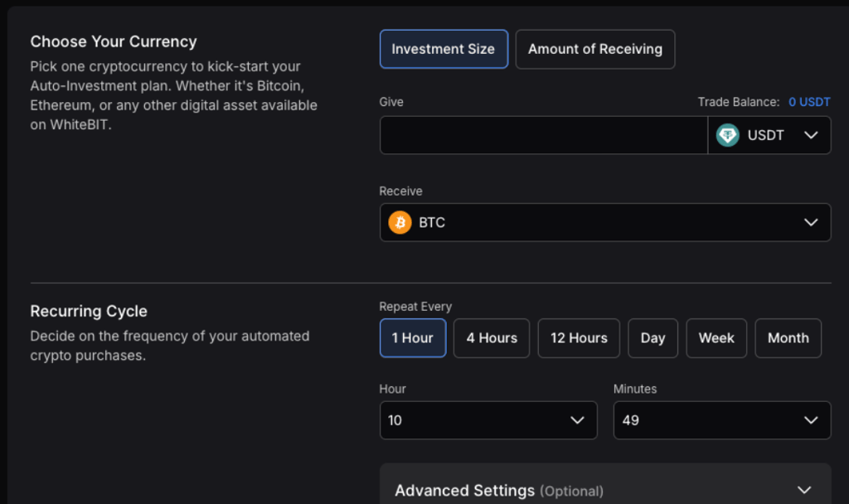Click the Advanced Settings chevron arrow
Image resolution: width=849 pixels, height=504 pixels.
pos(803,490)
